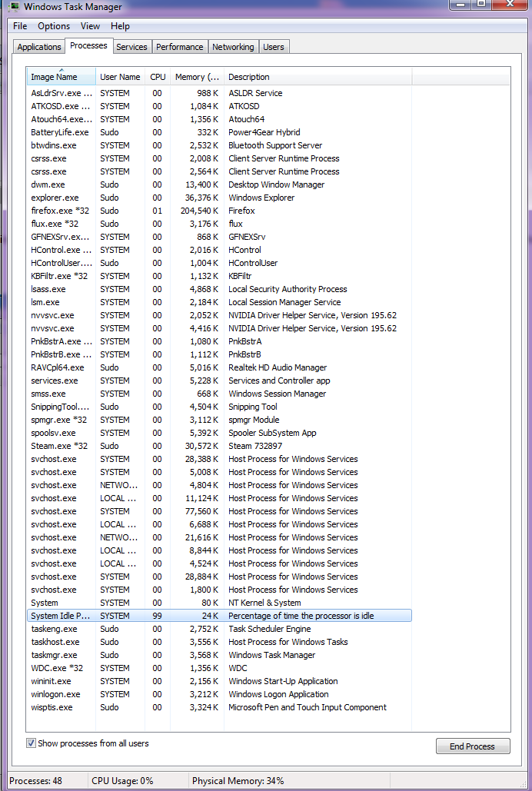Select the taskhost.exe process
This screenshot has width=532, height=791.
[219, 642]
